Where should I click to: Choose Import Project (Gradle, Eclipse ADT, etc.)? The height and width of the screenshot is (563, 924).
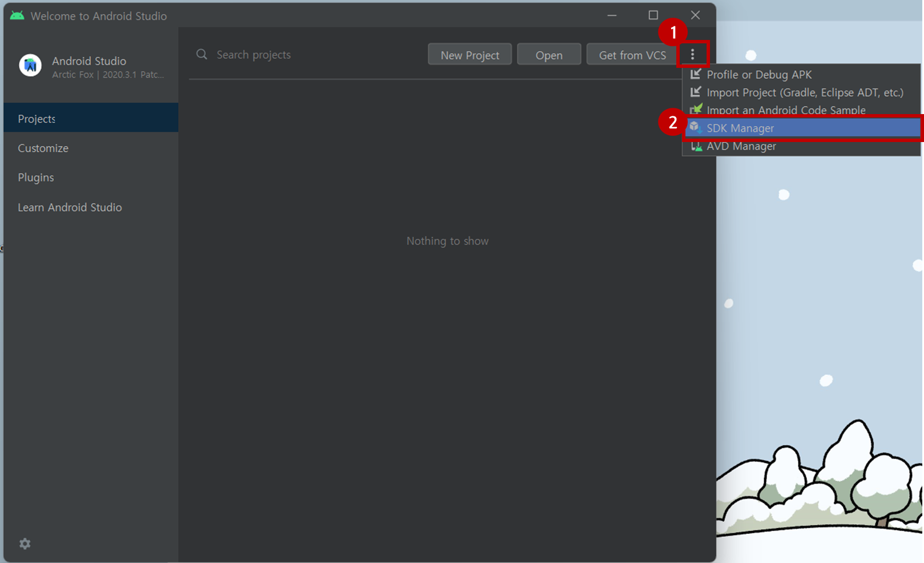pos(801,92)
